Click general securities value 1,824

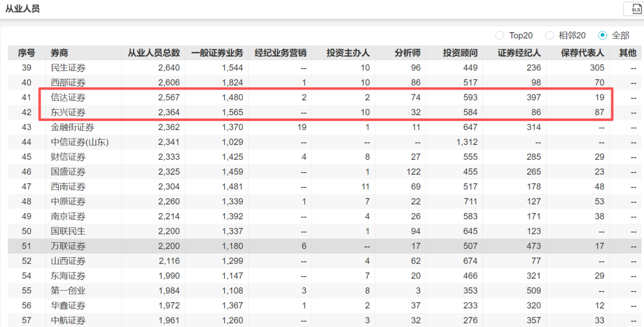click(x=233, y=82)
